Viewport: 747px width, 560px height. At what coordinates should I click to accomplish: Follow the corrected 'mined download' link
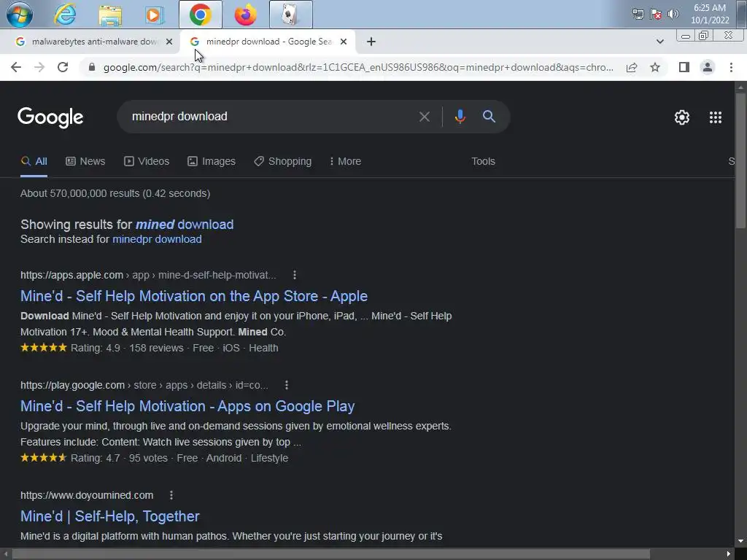click(x=185, y=225)
